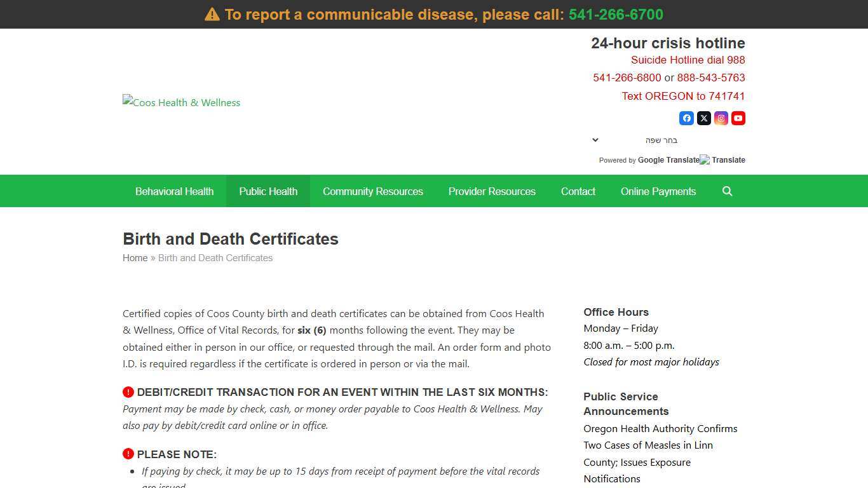Image resolution: width=868 pixels, height=488 pixels.
Task: Go to the Contact page
Action: tap(578, 191)
